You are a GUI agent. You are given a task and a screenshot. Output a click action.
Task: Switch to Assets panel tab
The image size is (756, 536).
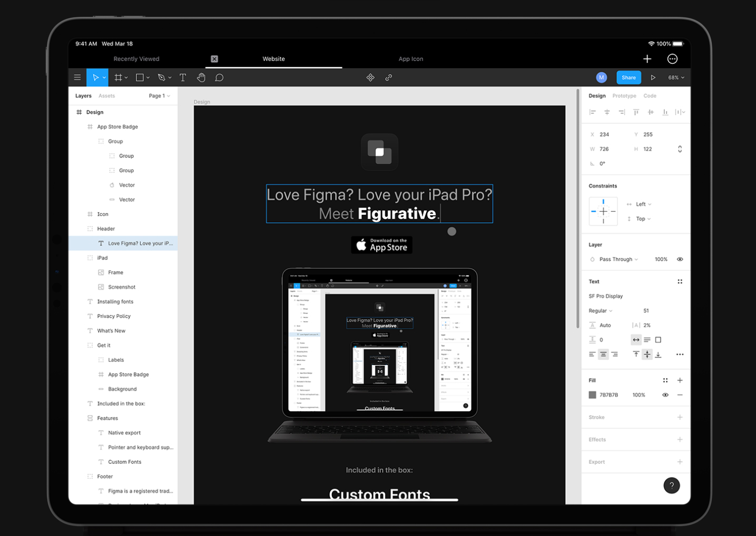(x=106, y=96)
